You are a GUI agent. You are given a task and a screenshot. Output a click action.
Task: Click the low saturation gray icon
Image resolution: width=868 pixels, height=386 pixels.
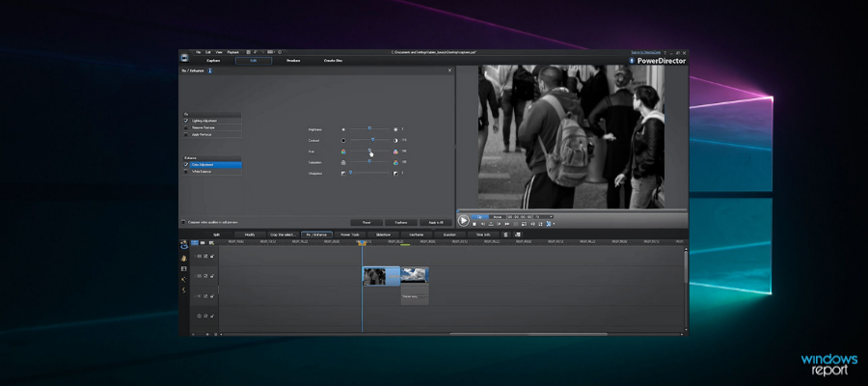(x=343, y=162)
